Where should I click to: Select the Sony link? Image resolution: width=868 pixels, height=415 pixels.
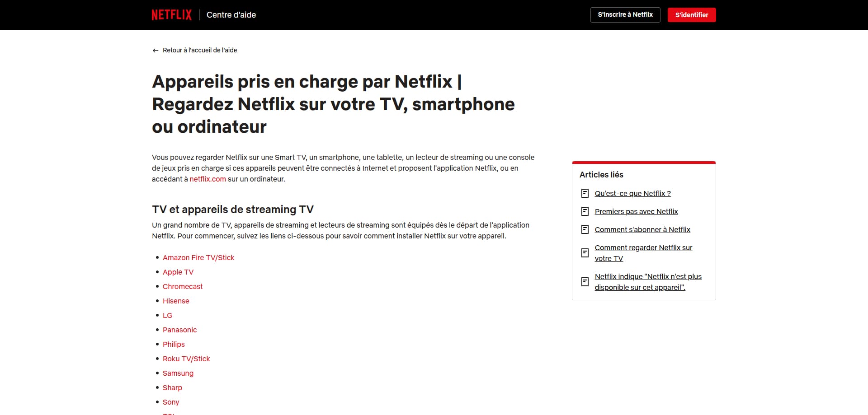click(x=171, y=402)
